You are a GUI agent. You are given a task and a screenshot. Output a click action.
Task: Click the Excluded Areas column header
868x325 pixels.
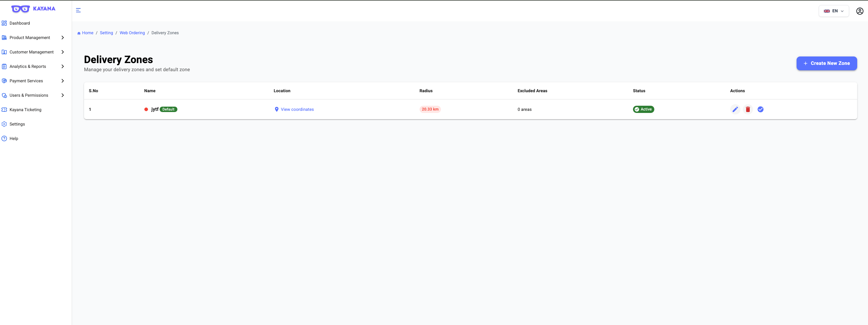coord(532,91)
